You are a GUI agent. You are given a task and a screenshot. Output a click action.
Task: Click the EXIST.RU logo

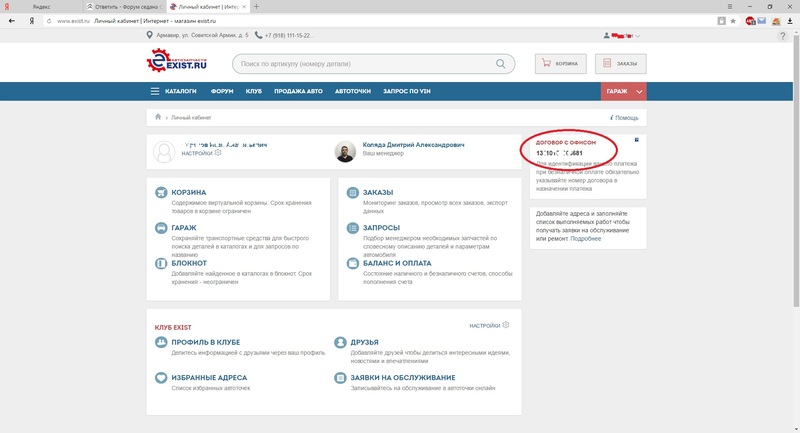click(x=177, y=61)
